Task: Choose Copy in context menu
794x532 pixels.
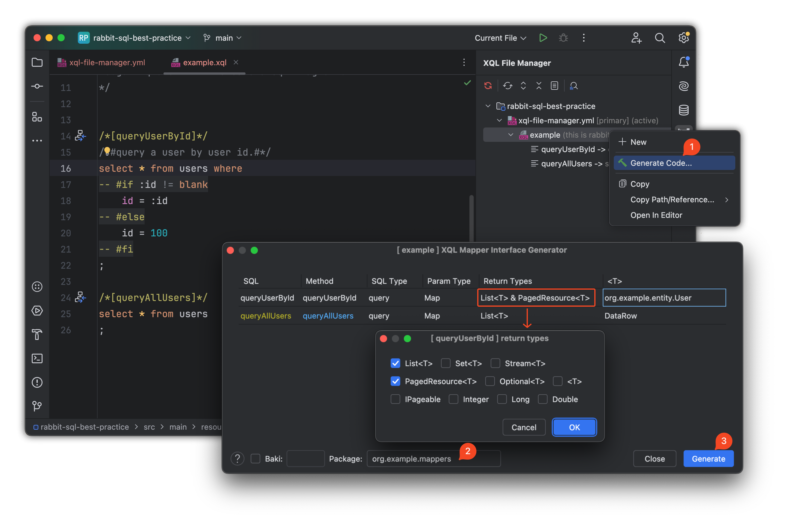Action: 674,184
